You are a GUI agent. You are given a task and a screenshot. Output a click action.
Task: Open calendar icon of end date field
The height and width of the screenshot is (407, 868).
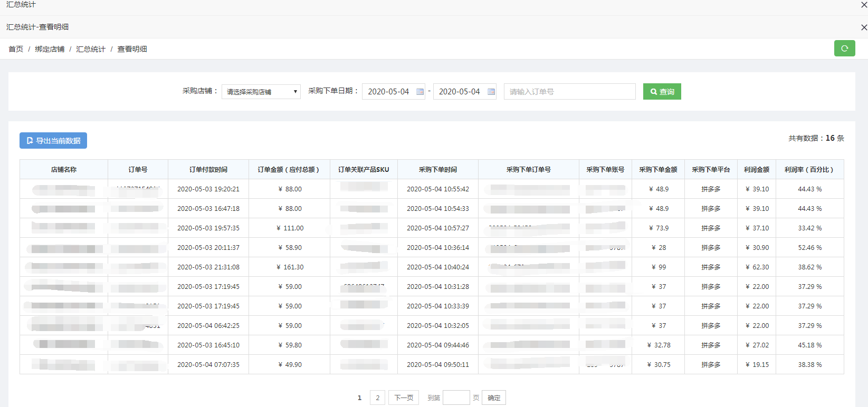[x=491, y=92]
